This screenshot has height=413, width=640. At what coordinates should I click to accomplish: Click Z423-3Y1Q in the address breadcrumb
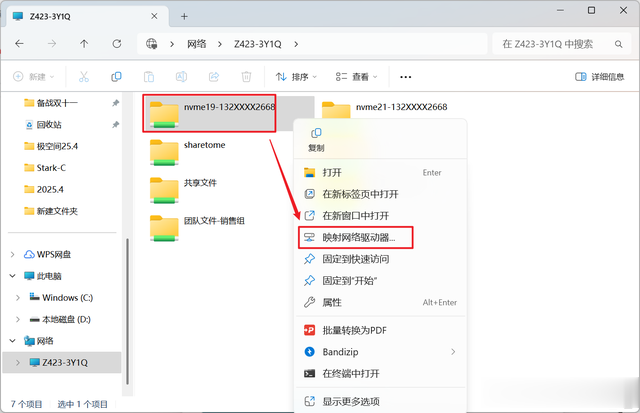258,44
